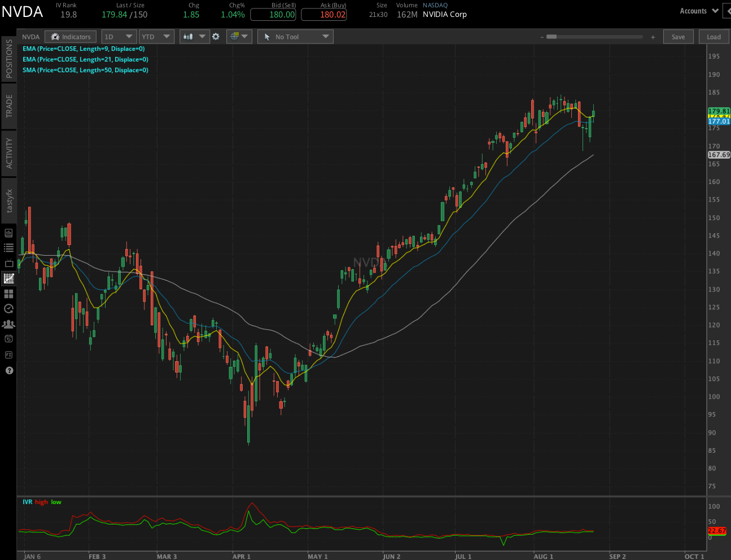
Task: Click the Save button for chart layout
Action: click(678, 36)
